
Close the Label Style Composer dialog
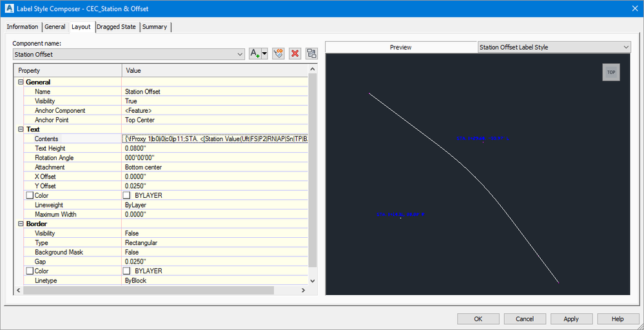point(634,8)
